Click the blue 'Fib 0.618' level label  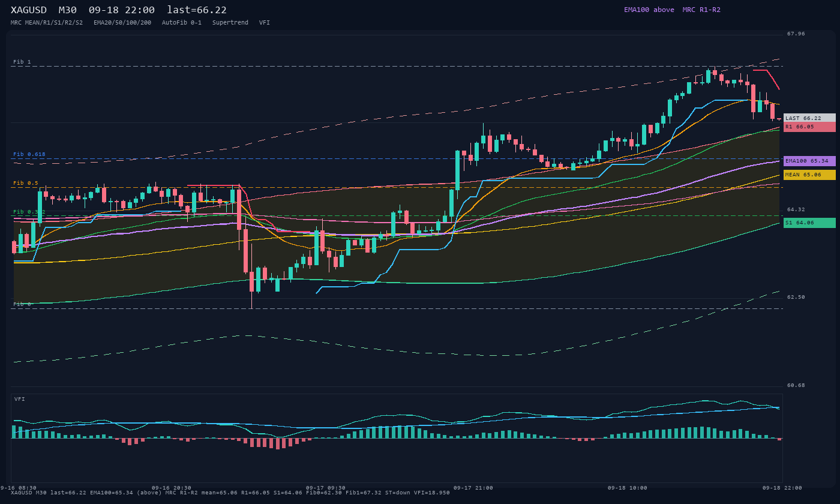point(29,154)
